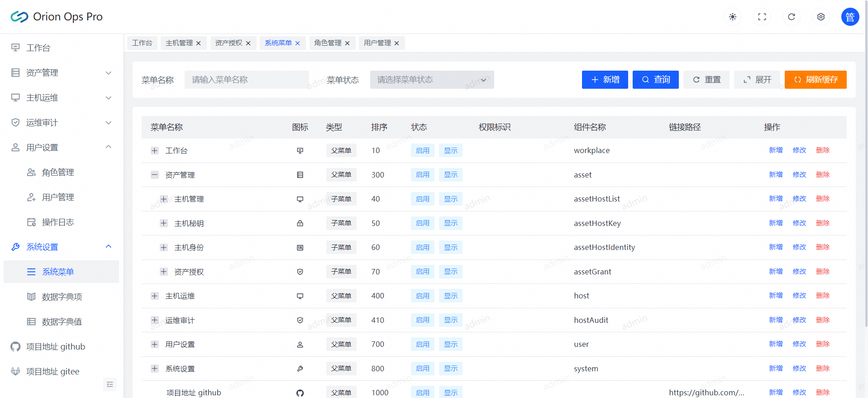
Task: Toggle 显示 visibility tag for 主机秘钥 row
Action: 450,223
